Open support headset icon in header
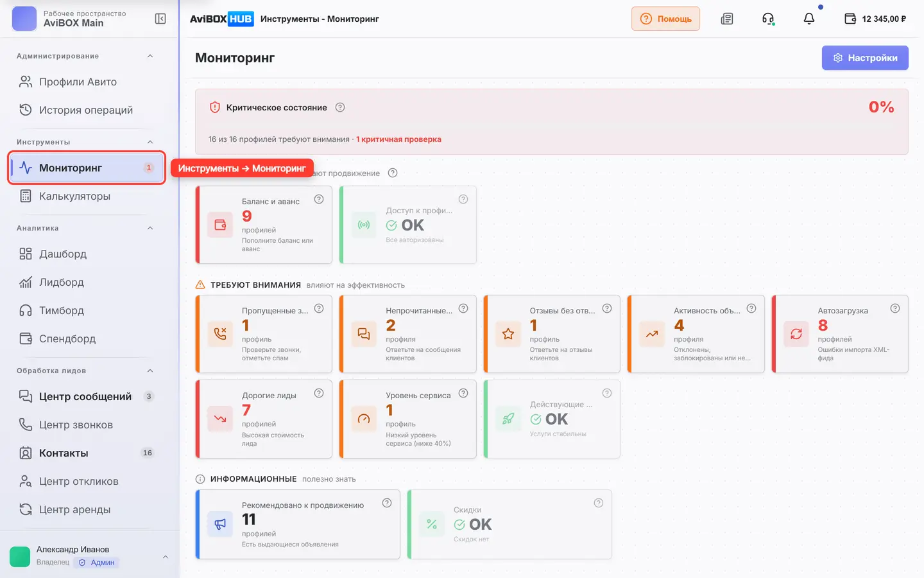924x578 pixels. coord(768,19)
